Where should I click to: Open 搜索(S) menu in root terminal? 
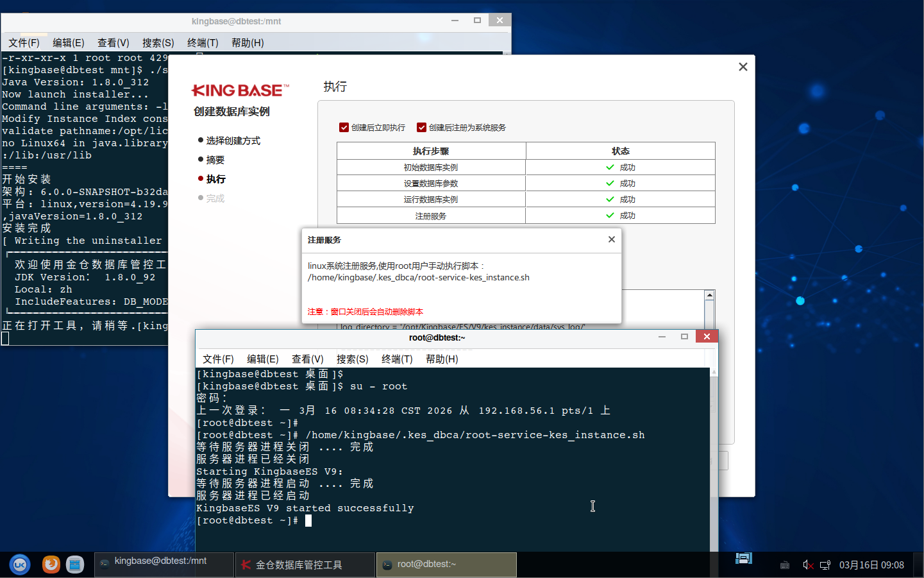tap(353, 359)
